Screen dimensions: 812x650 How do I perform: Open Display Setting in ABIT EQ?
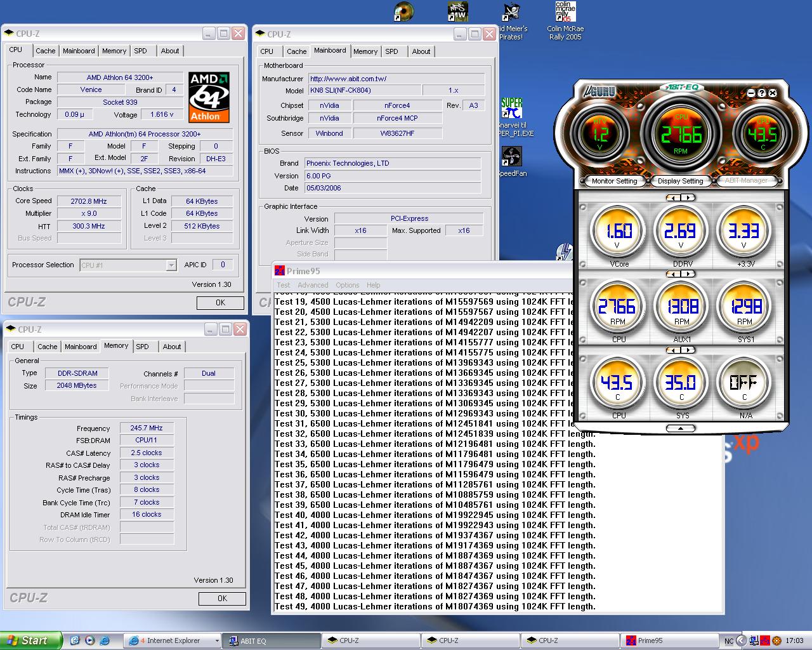tap(680, 181)
